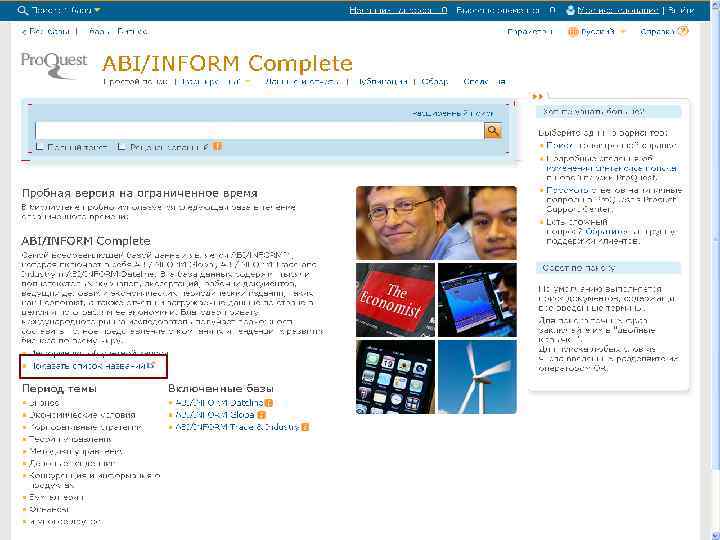Click the orange magnifier search button
Image resolution: width=720 pixels, height=540 pixels.
click(x=493, y=131)
